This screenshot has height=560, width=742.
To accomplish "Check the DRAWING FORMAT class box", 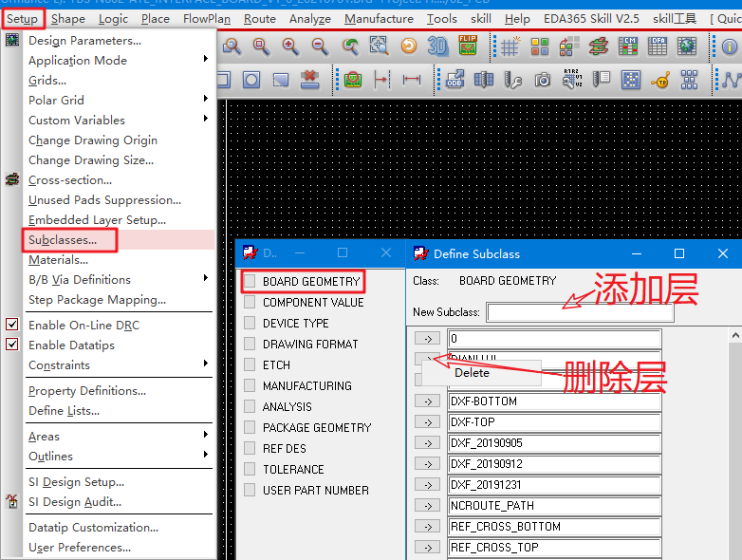I will pos(250,344).
